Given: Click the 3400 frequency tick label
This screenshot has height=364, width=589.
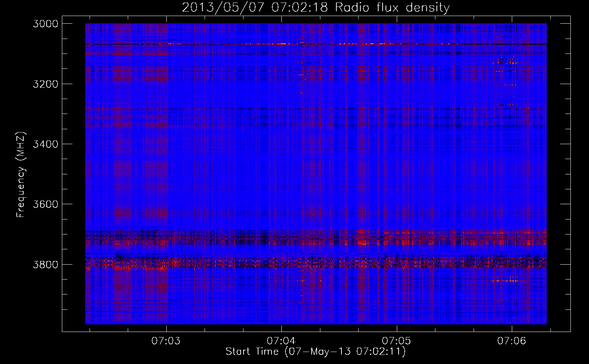Looking at the screenshot, I should tap(46, 144).
